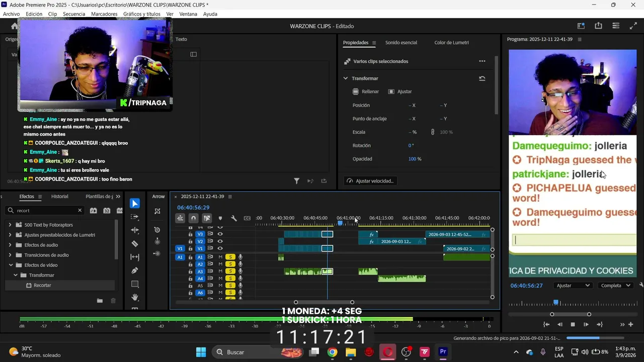This screenshot has height=362, width=644.
Task: Open timeline wrench display settings
Action: point(233,218)
